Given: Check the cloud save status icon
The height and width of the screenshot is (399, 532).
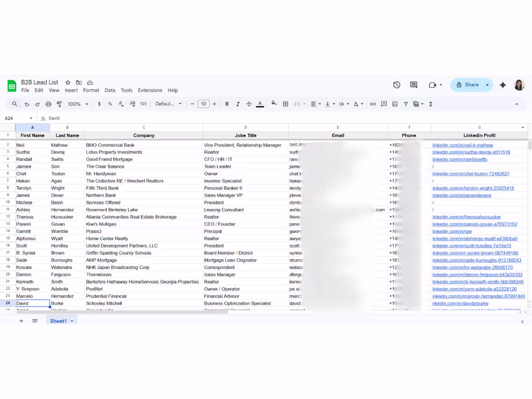Looking at the screenshot, I should (90, 82).
